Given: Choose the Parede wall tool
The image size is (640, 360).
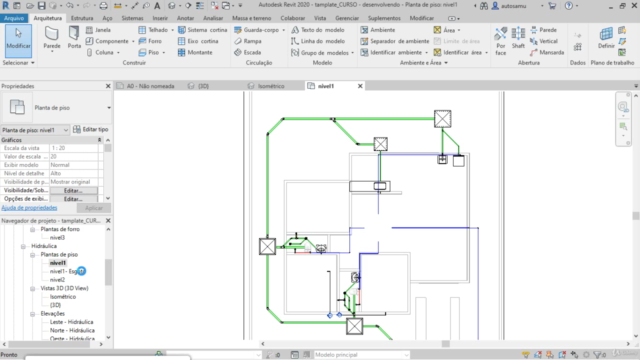Looking at the screenshot, I should (52, 39).
